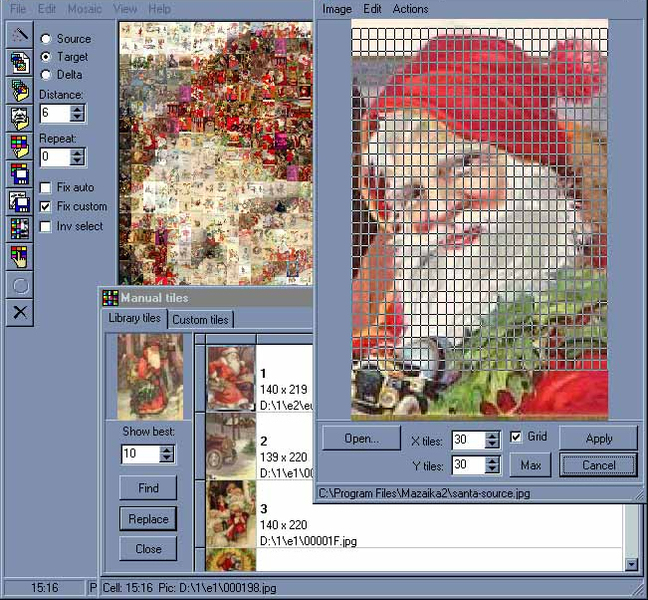The width and height of the screenshot is (648, 600).
Task: Save mosaic via colored grid floppy icon
Action: click(19, 174)
